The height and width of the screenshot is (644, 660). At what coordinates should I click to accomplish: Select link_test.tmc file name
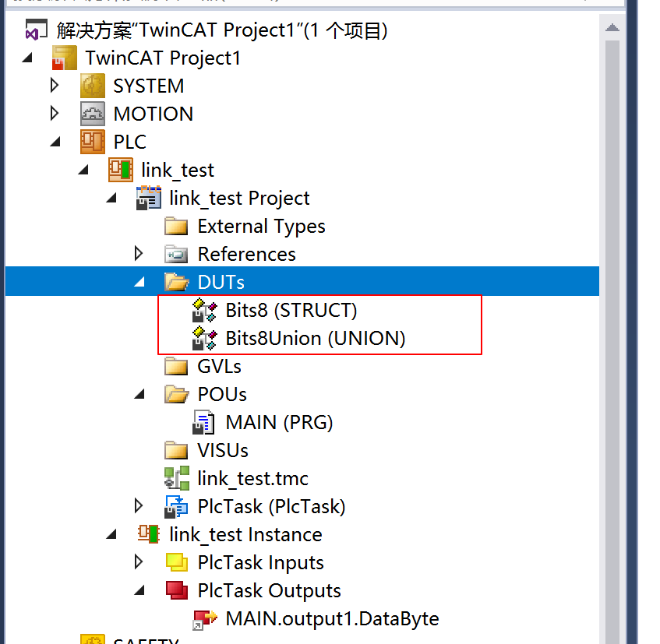[253, 479]
